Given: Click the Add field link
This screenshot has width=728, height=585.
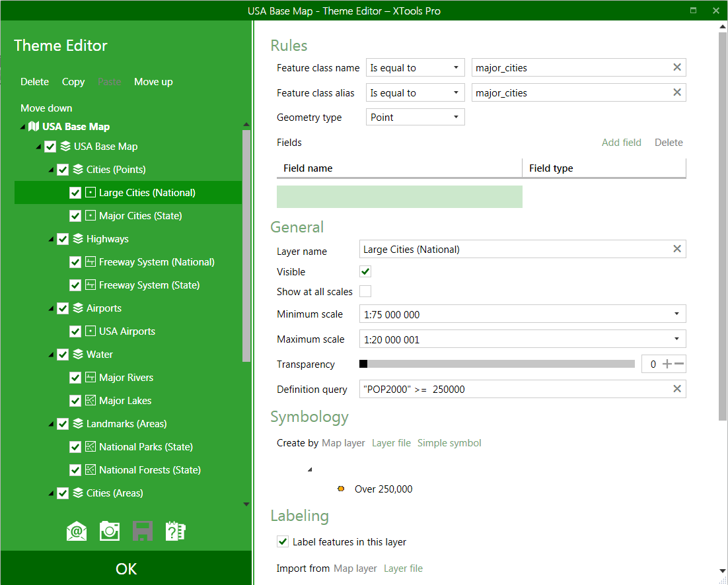Looking at the screenshot, I should click(621, 143).
